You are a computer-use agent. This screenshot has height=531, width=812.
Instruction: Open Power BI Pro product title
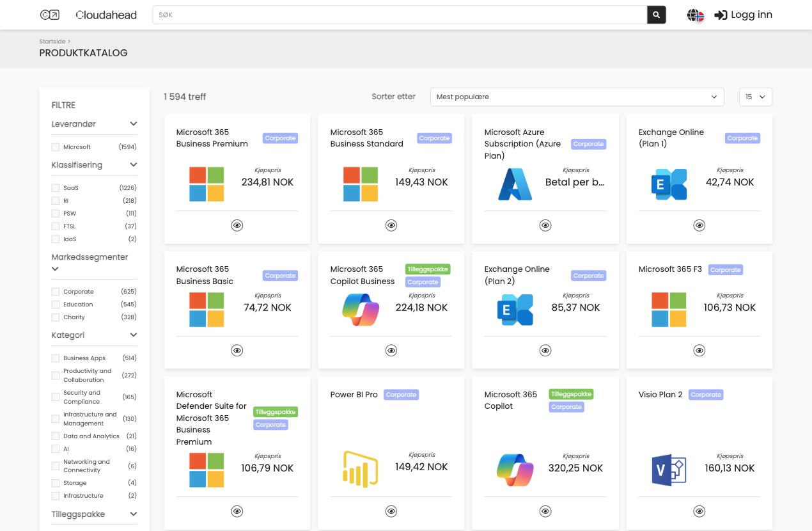coord(354,395)
